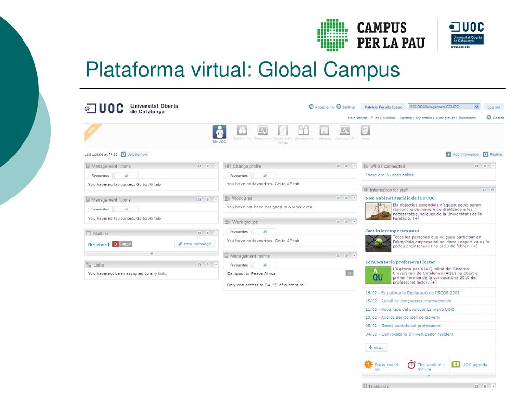This screenshot has width=532, height=399.
Task: Click the Accessibility icon in header
Action: pos(311,107)
